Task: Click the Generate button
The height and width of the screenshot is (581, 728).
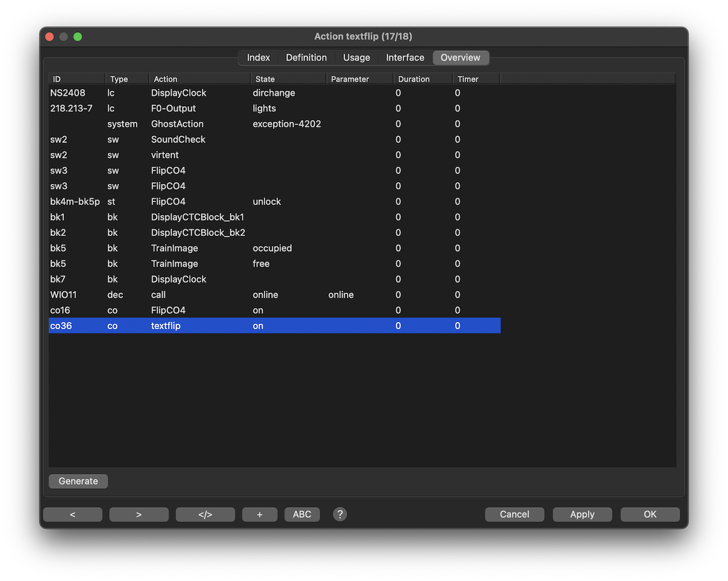Action: pyautogui.click(x=78, y=481)
